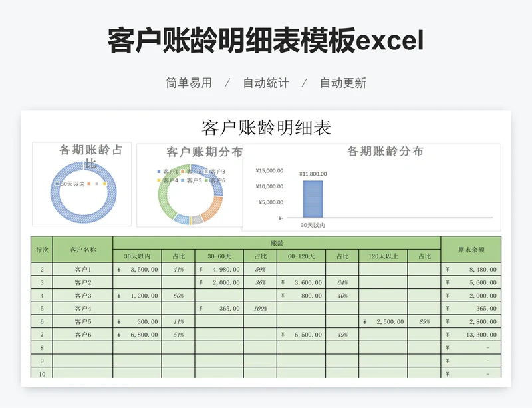The image size is (532, 408).
Task: Click the 89% ratio cell for 客户5
Action: (x=424, y=321)
